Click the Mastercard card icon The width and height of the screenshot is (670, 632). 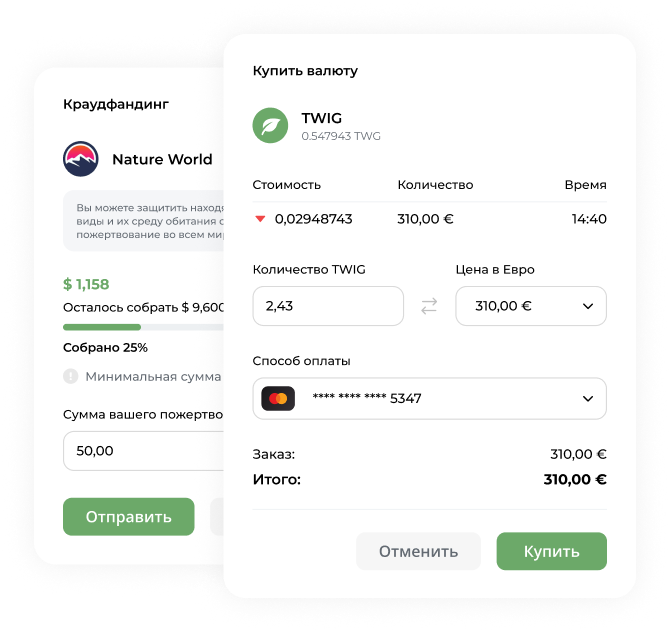[x=278, y=398]
